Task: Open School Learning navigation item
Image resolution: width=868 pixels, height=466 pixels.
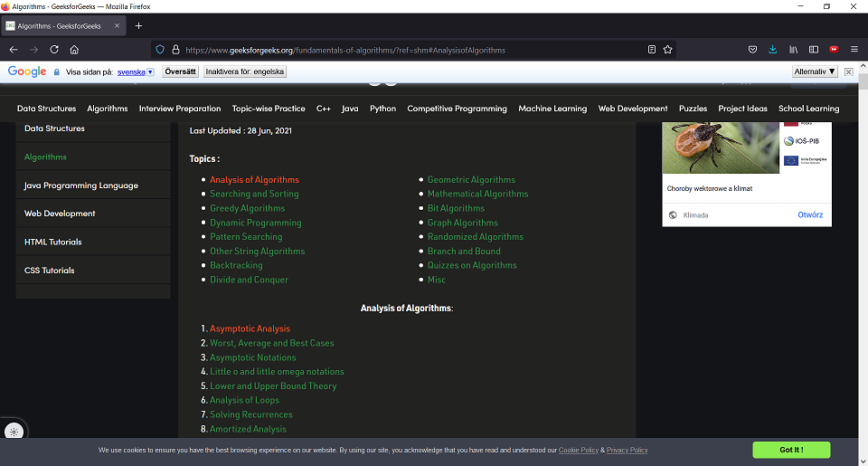Action: [808, 109]
